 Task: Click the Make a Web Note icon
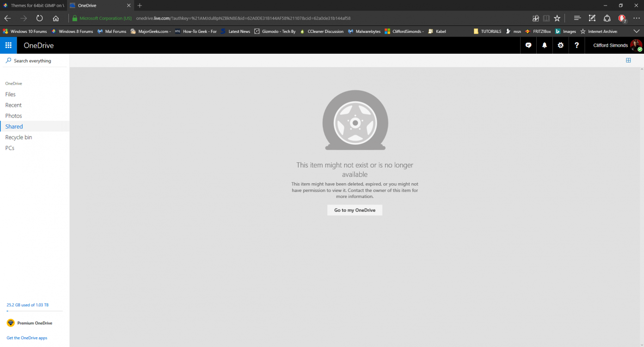[x=592, y=18]
